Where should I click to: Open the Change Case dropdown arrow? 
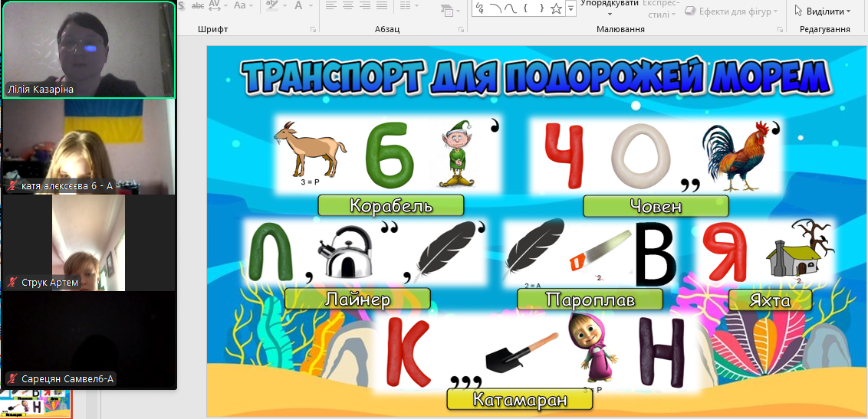251,5
